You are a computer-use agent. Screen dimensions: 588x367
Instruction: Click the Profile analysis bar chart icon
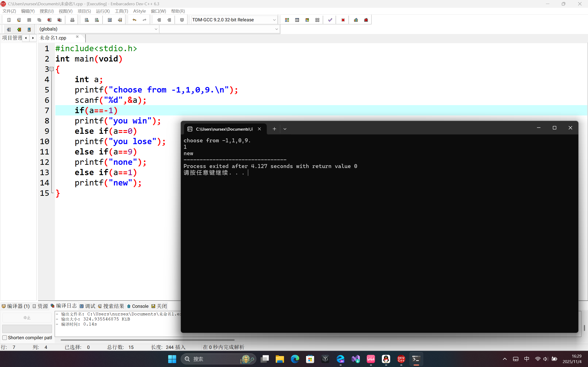[356, 20]
